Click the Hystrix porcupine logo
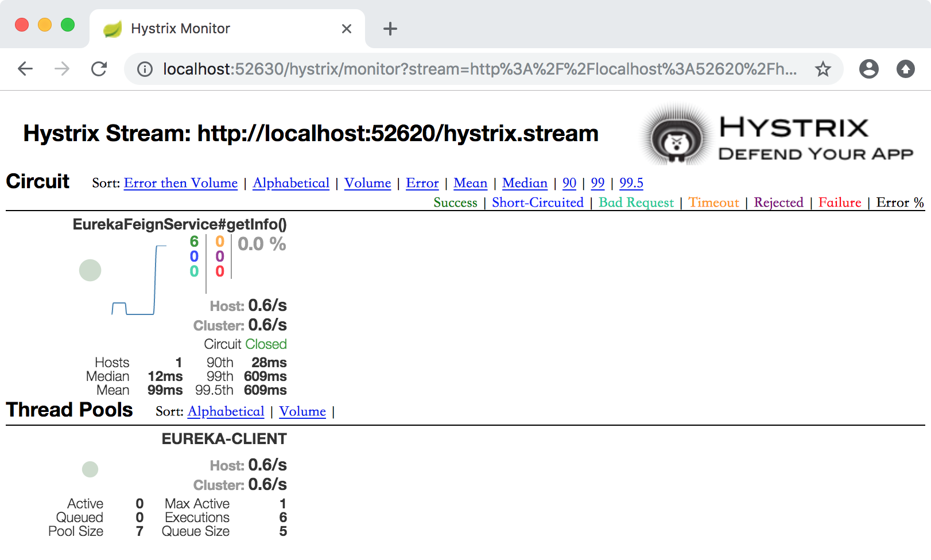The image size is (931, 560). (x=677, y=135)
